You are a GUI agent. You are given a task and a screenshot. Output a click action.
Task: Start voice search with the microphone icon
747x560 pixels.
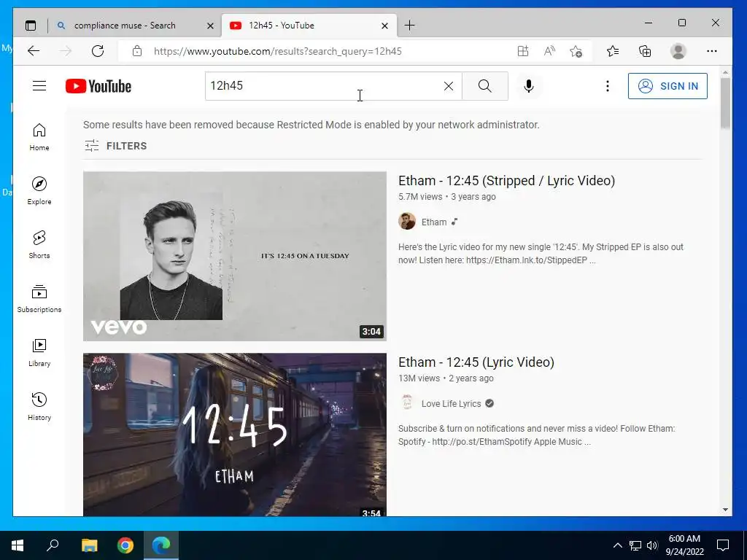[x=529, y=86]
